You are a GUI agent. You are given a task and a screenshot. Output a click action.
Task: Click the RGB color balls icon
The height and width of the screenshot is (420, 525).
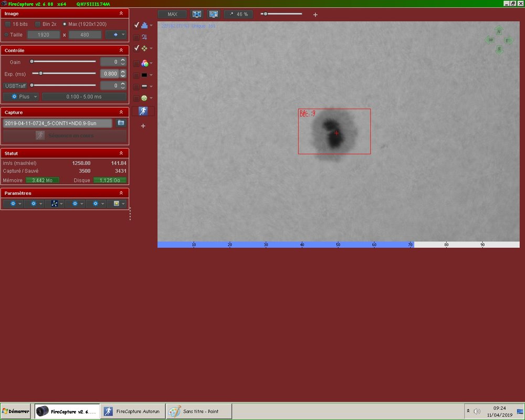click(x=145, y=64)
